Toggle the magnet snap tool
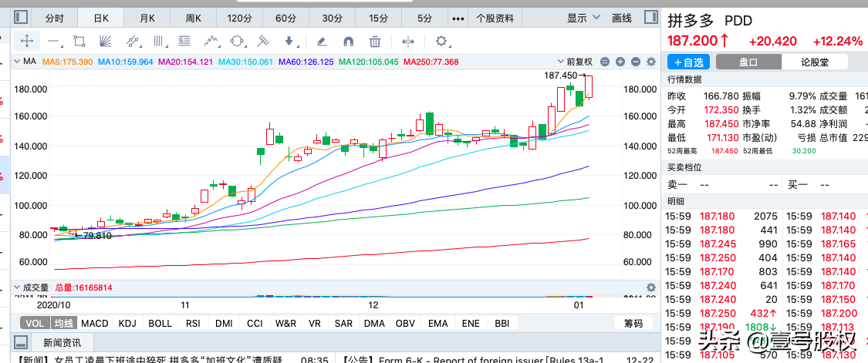Viewport: 868px width, 363px height. (348, 41)
